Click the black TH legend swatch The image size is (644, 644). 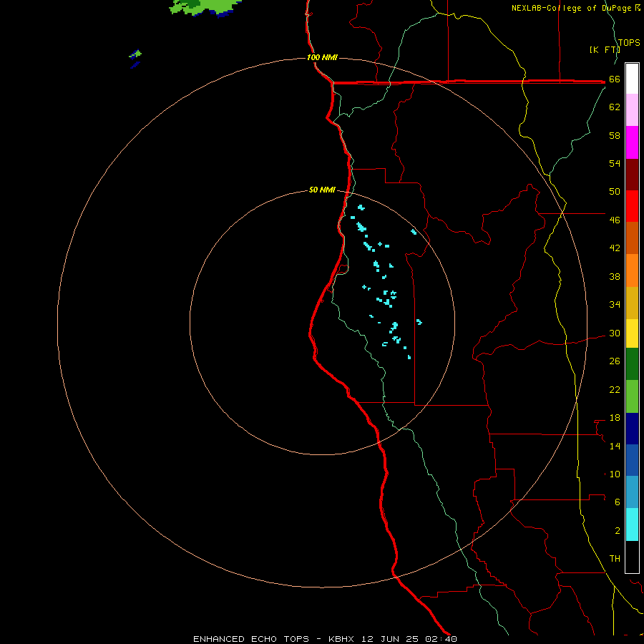pyautogui.click(x=632, y=557)
